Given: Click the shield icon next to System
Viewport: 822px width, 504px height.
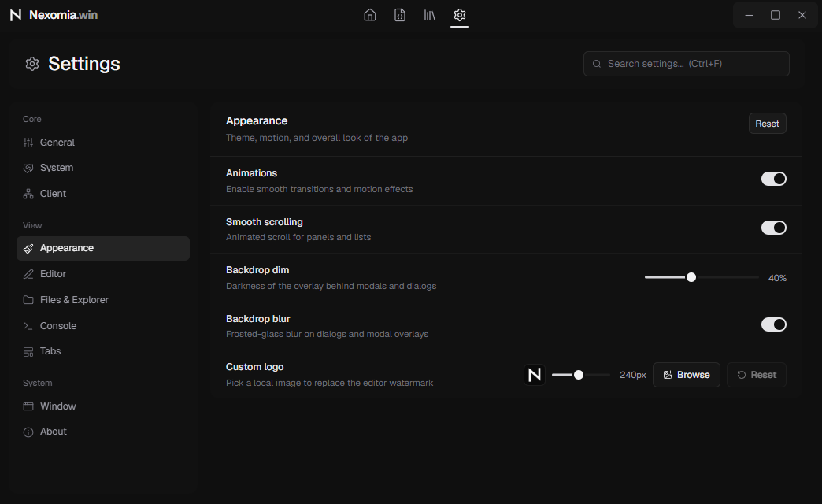Looking at the screenshot, I should pyautogui.click(x=28, y=168).
